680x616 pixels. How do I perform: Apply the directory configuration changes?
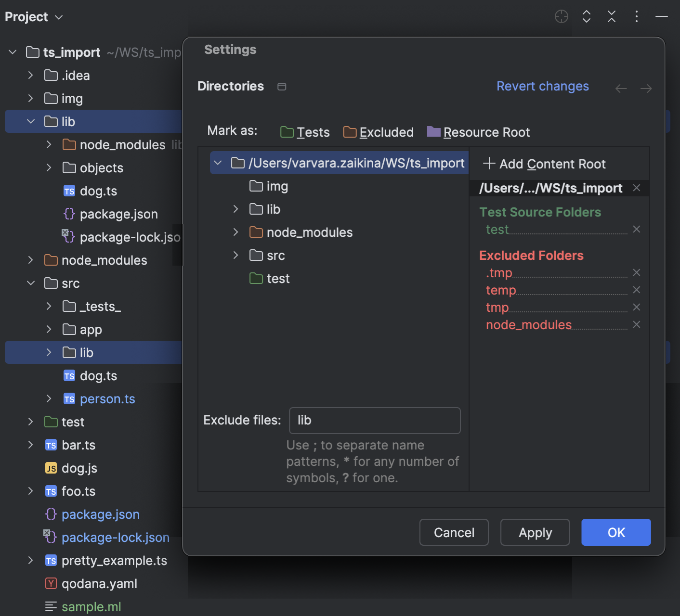coord(535,532)
